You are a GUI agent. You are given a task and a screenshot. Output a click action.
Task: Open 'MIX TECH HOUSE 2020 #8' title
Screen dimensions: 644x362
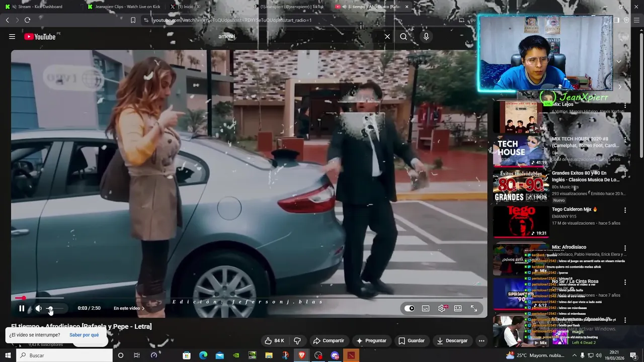(x=585, y=142)
